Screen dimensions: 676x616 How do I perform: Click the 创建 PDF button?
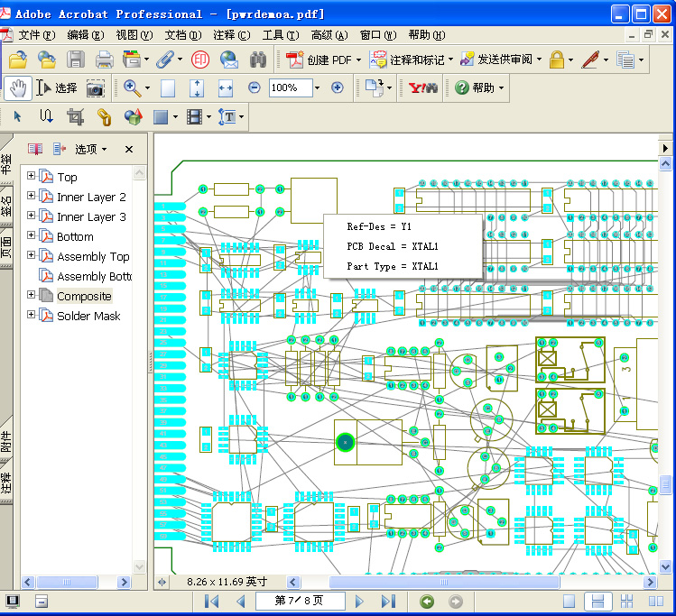coord(323,60)
